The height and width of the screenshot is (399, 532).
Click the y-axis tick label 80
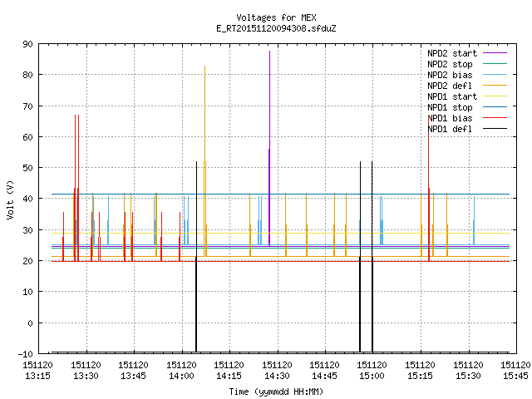27,75
